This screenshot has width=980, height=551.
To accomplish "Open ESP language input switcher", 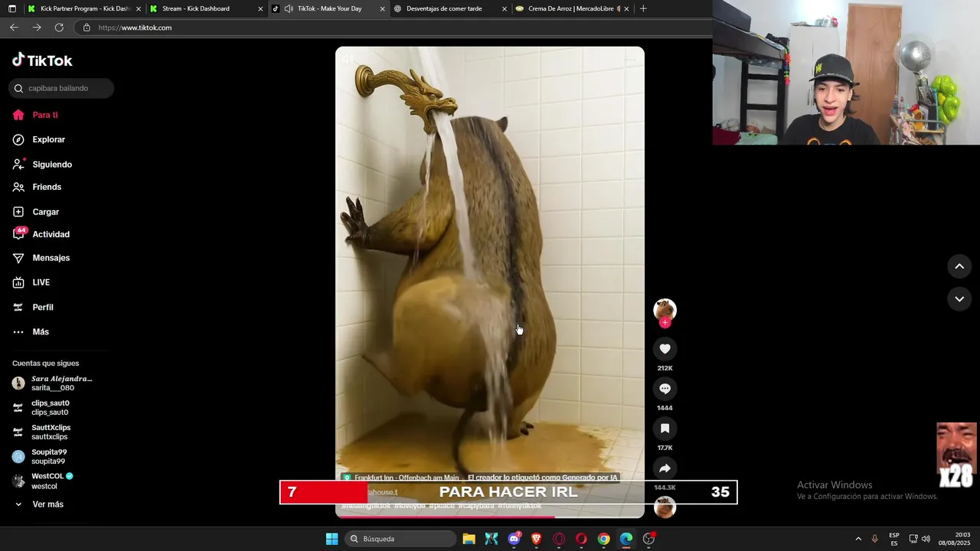I will [x=894, y=539].
